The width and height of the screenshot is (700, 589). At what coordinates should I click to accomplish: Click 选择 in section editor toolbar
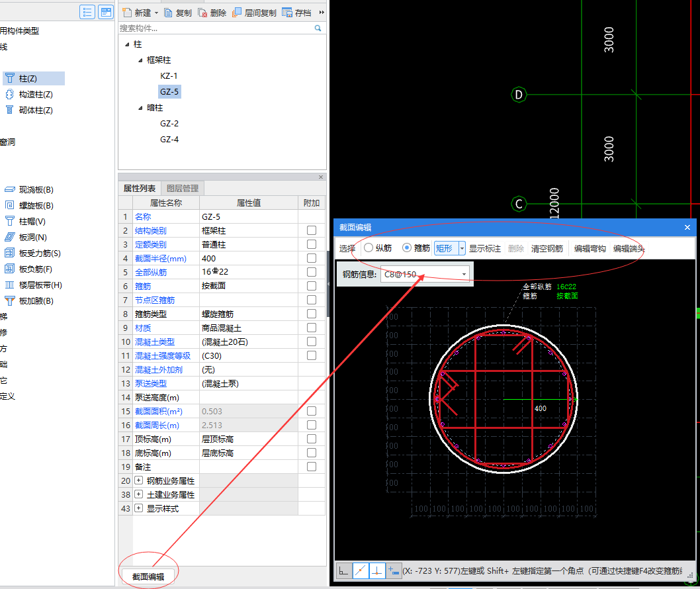347,248
